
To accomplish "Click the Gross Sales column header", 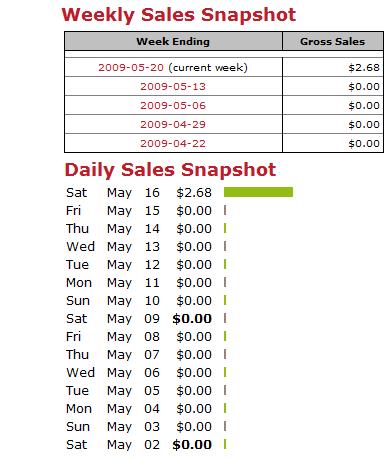I will [333, 41].
